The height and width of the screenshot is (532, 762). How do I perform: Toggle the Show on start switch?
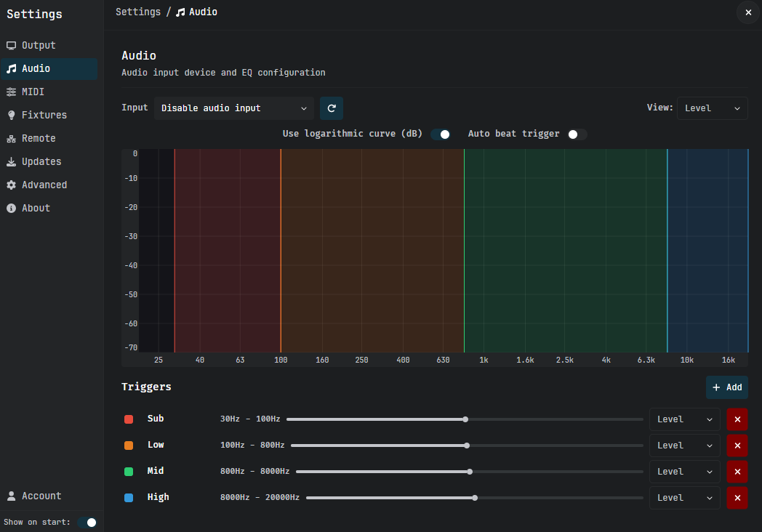[x=87, y=523]
